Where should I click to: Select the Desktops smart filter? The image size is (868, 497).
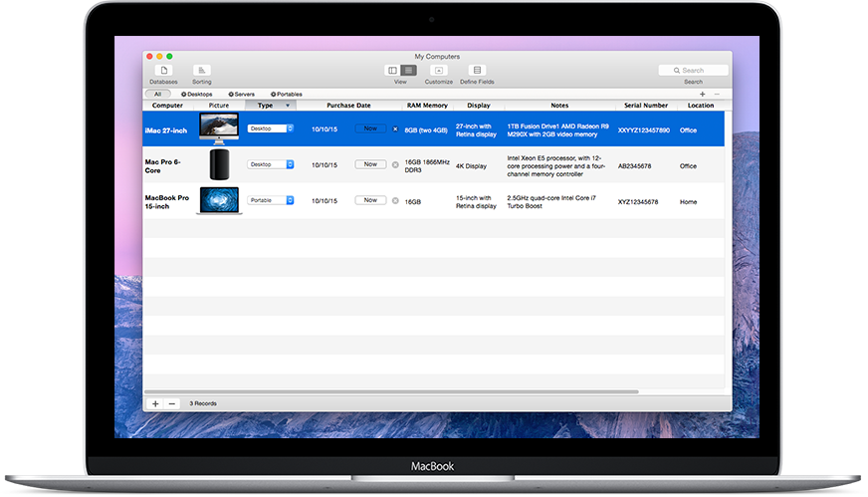[x=196, y=95]
